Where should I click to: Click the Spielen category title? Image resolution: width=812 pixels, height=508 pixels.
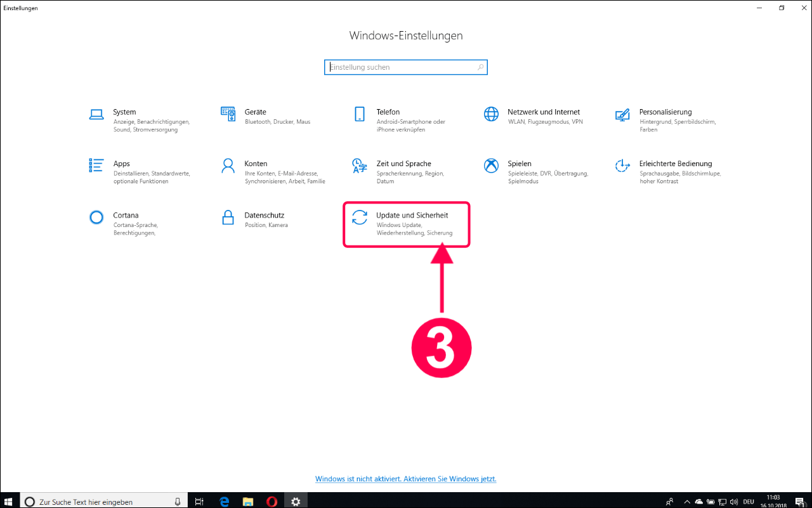tap(520, 164)
